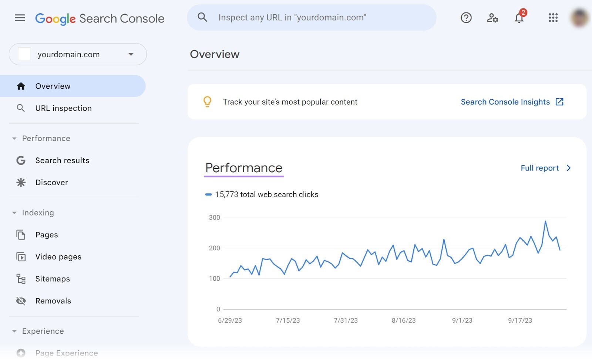Expand the yourdomain.com property selector
This screenshot has width=592, height=364.
coord(130,54)
